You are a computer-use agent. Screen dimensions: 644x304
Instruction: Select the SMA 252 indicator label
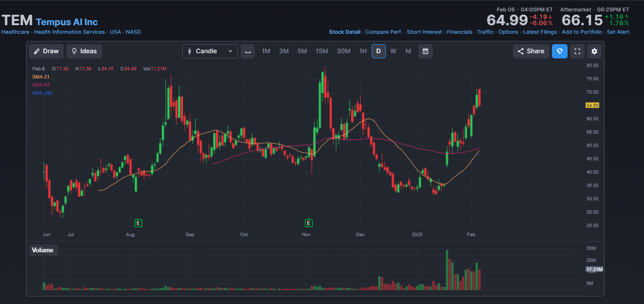tap(42, 93)
